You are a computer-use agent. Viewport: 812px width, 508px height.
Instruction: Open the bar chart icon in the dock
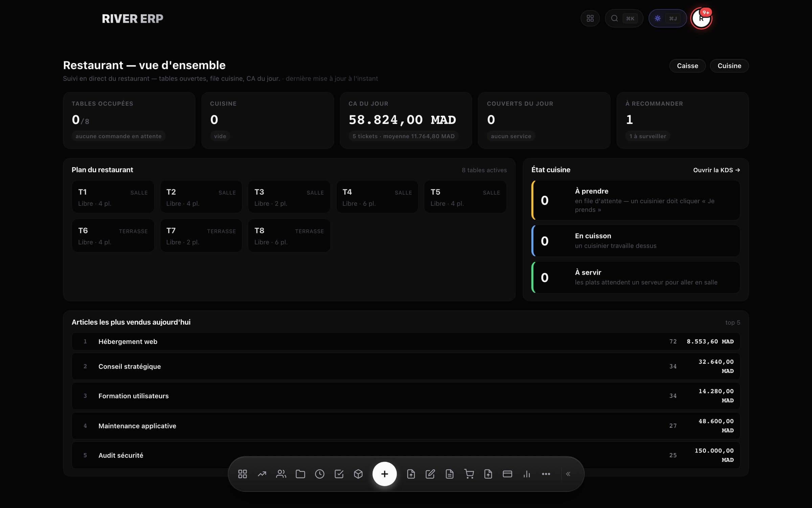pos(527,474)
